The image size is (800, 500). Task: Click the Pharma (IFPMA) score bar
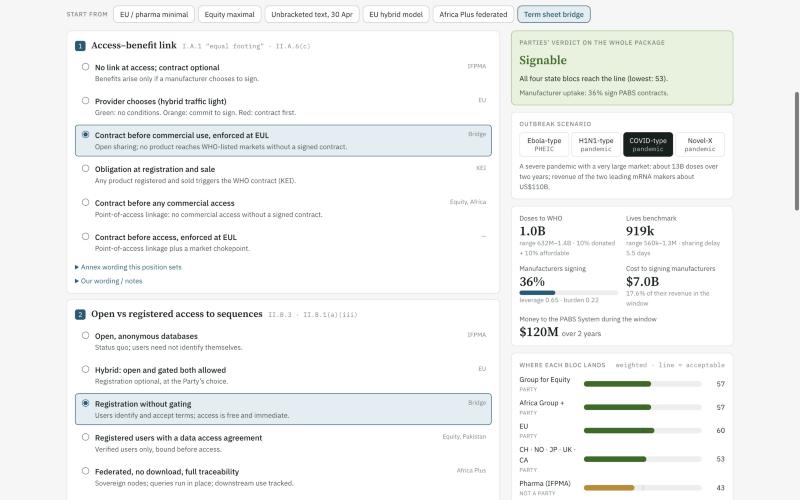(642, 488)
